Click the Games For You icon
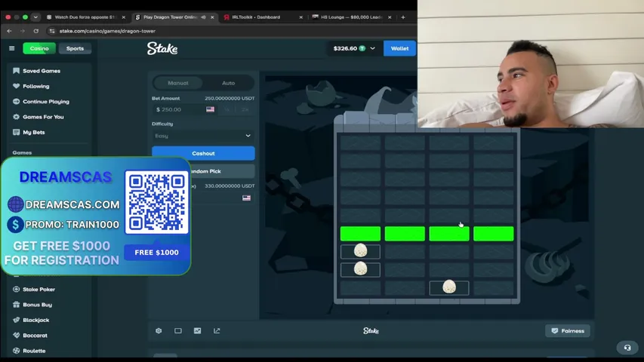Viewport: 644px width, 362px height. [x=16, y=117]
